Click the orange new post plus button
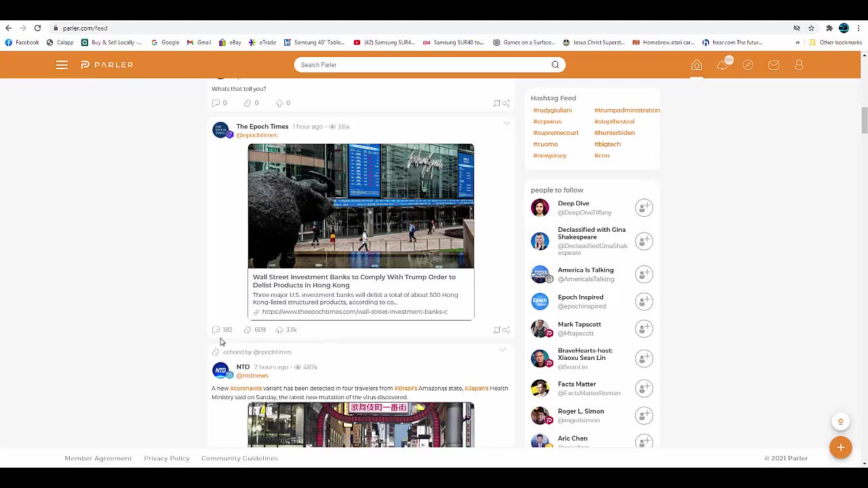The width and height of the screenshot is (868, 488). 840,447
